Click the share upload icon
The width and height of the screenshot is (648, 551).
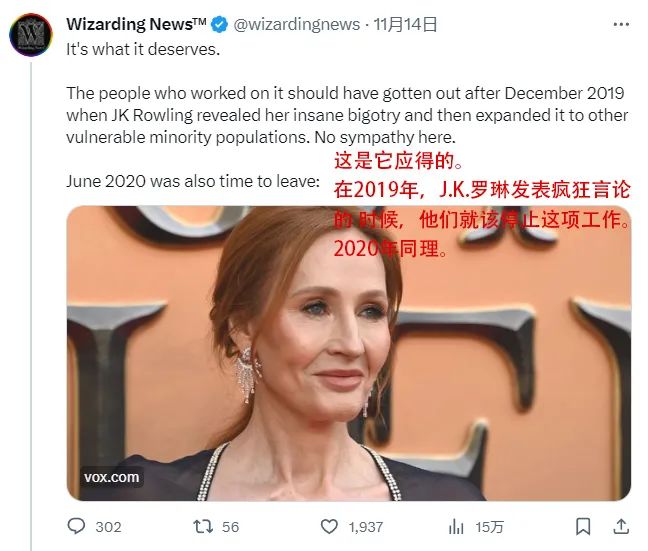click(621, 527)
